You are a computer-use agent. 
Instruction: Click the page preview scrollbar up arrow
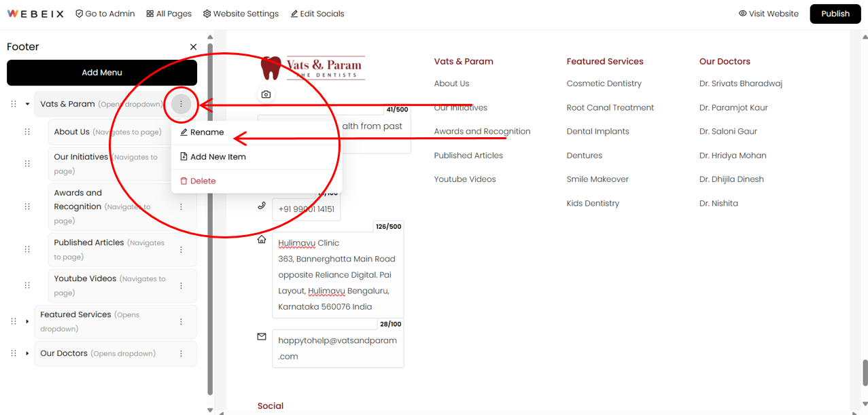coord(865,37)
